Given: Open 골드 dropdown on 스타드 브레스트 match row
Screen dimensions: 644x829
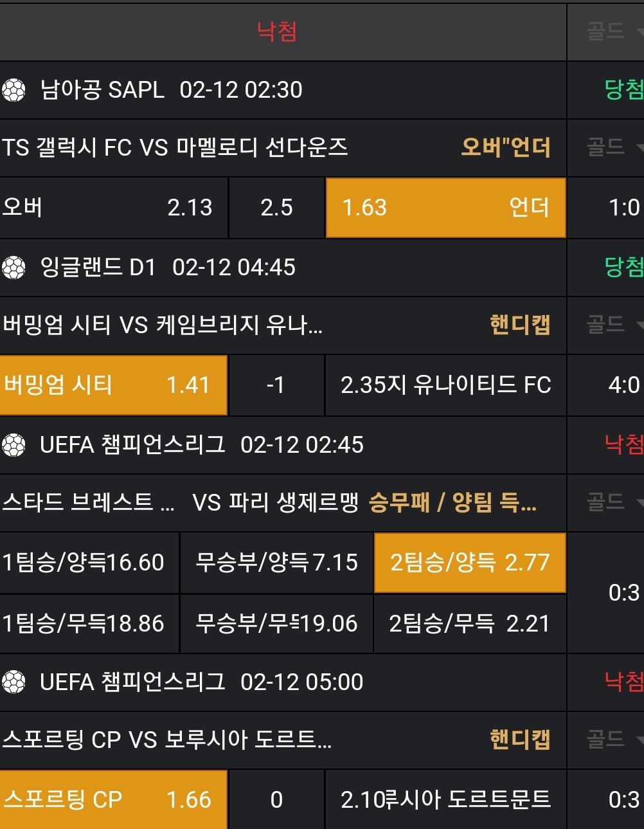Looking at the screenshot, I should tap(614, 502).
